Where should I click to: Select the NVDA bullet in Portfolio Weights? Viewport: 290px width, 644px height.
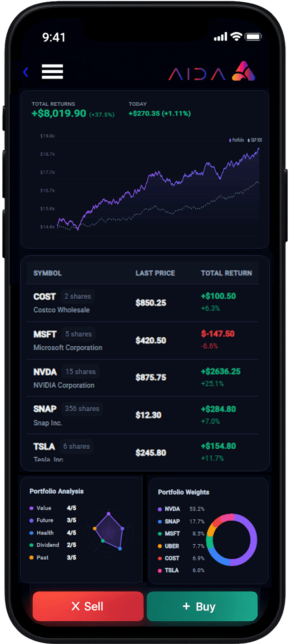(159, 510)
